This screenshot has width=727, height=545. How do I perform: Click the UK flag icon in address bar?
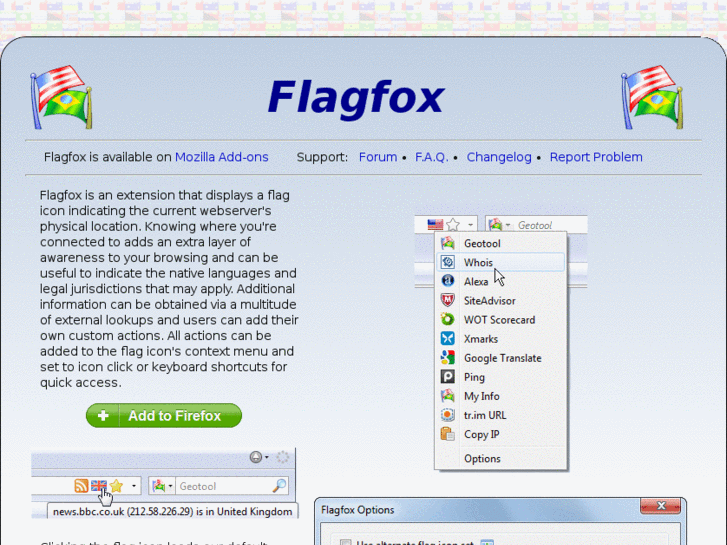(x=99, y=486)
